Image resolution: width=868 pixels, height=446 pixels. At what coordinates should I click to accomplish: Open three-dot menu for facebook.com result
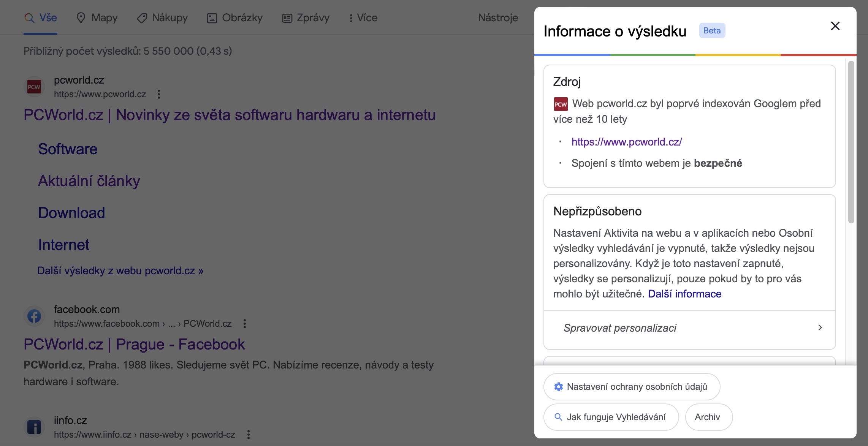click(245, 324)
